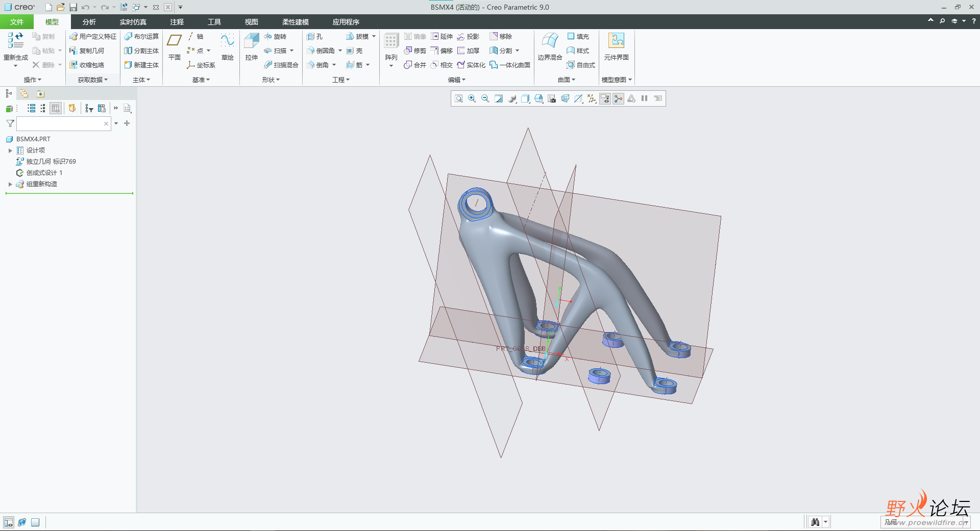This screenshot has width=980, height=531.
Task: Open the 操作 group dropdown
Action: [x=33, y=80]
